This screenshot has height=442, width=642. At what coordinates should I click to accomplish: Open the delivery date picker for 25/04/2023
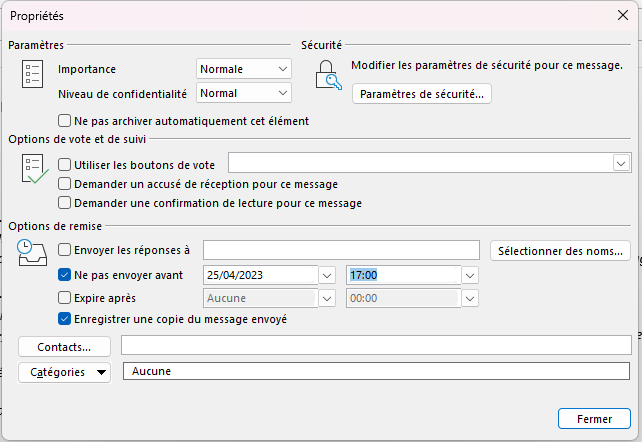point(327,275)
